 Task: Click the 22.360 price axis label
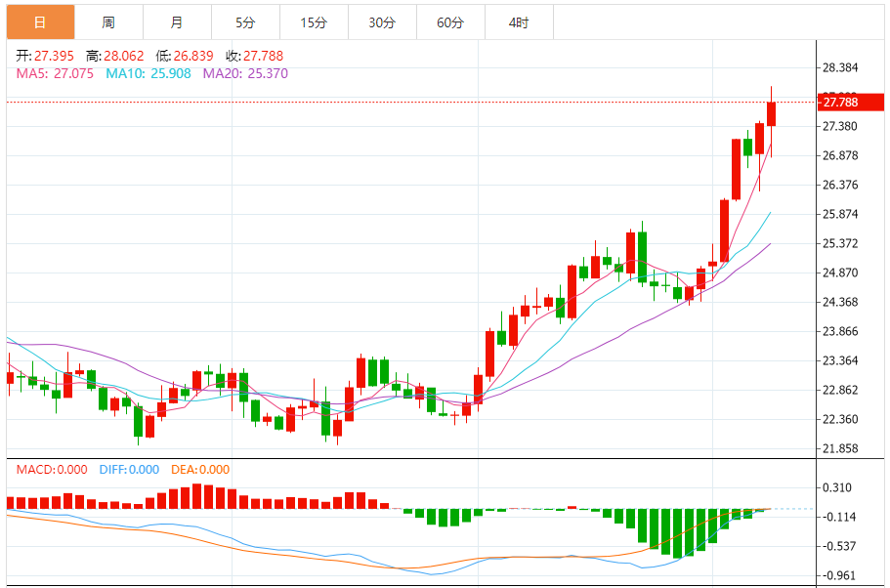pos(840,419)
